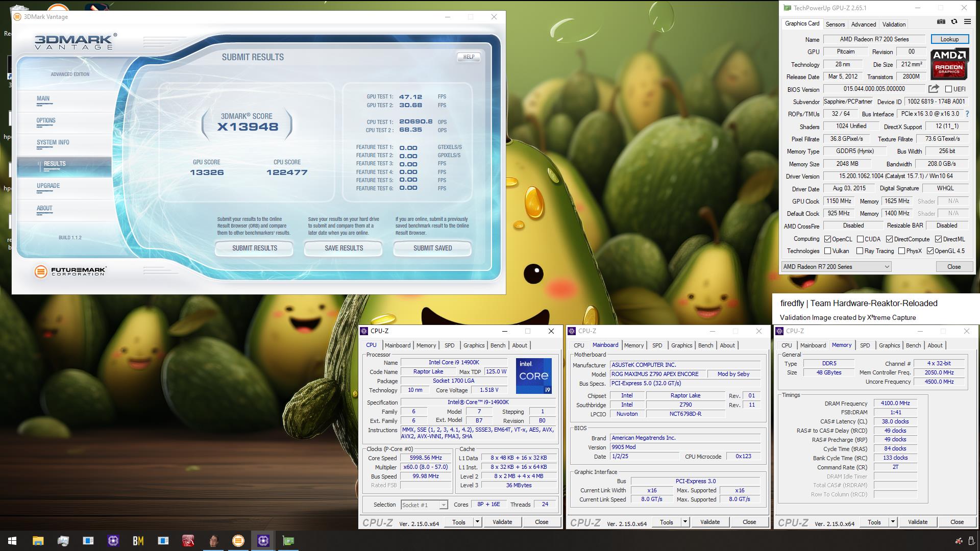Click the X13948 3DMark score value

[x=248, y=127]
